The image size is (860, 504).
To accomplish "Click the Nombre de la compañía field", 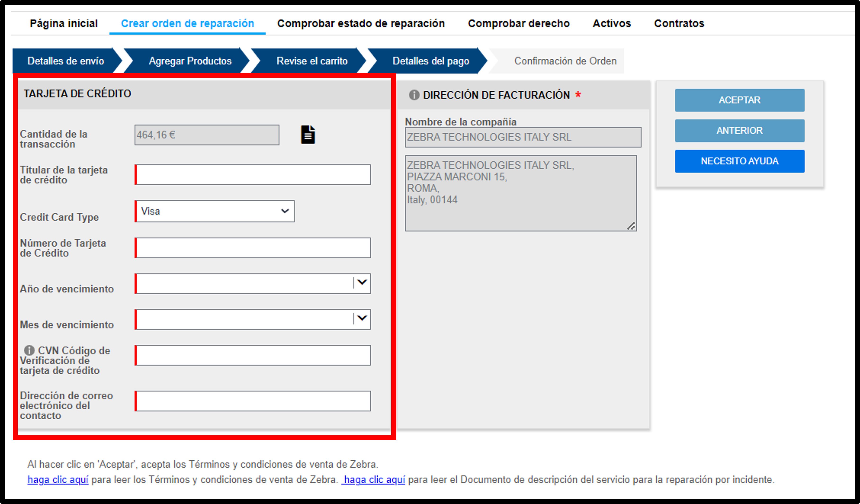I will tap(523, 137).
